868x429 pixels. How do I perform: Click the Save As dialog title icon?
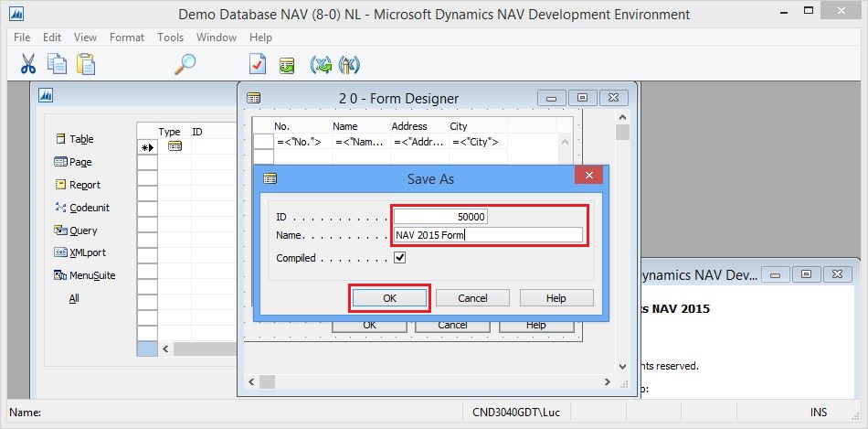pyautogui.click(x=270, y=178)
